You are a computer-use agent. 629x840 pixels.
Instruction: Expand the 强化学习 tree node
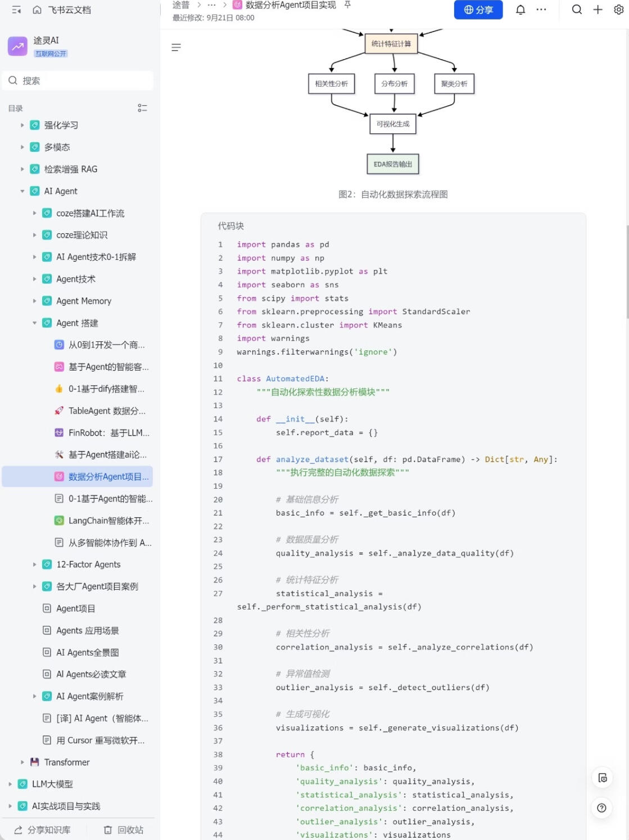click(x=22, y=125)
